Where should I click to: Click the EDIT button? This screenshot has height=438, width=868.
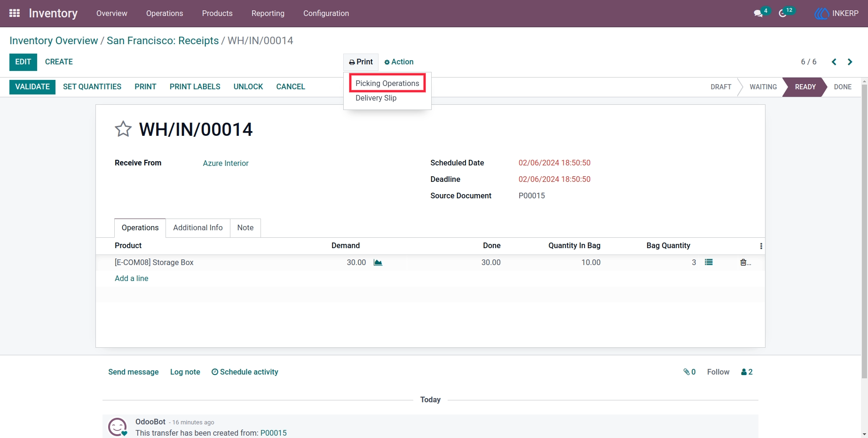(23, 62)
